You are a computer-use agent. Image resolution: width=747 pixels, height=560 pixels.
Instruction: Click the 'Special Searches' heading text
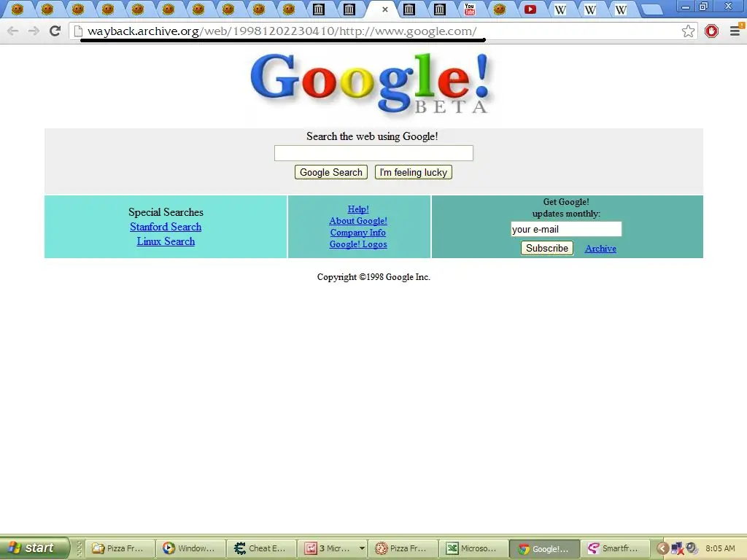(x=166, y=212)
